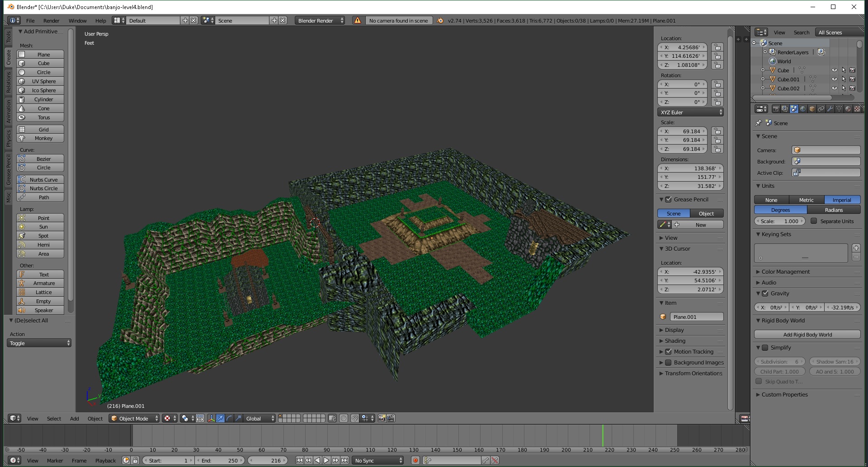Select the rotate manipulator arc icon
The width and height of the screenshot is (868, 467).
point(230,418)
